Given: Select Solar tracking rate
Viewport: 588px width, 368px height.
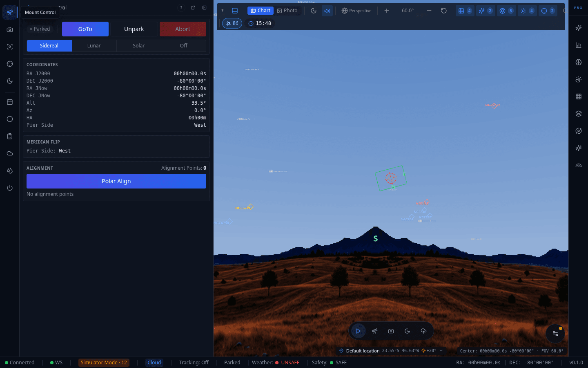Looking at the screenshot, I should pyautogui.click(x=139, y=46).
